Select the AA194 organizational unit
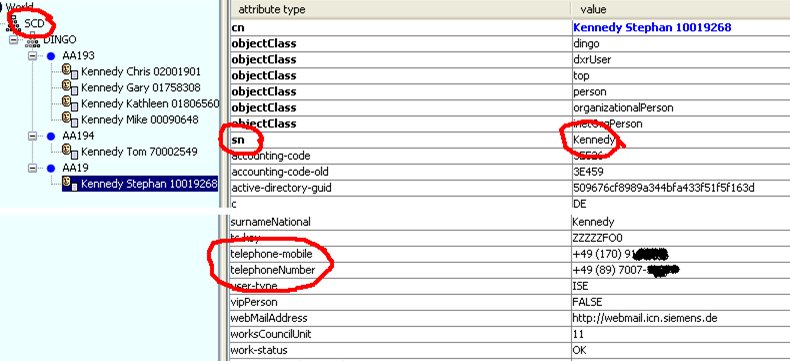The height and width of the screenshot is (361, 790). click(78, 136)
